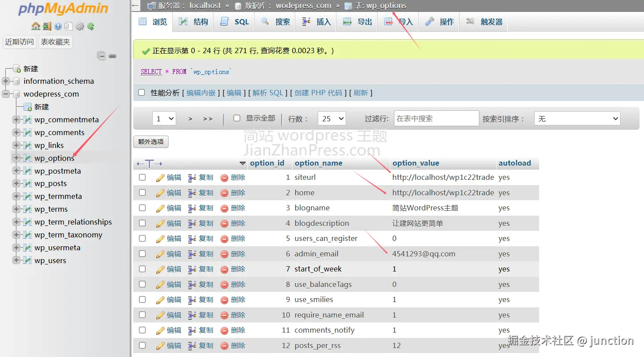Go to next page with > button
644x357 pixels.
(190, 119)
